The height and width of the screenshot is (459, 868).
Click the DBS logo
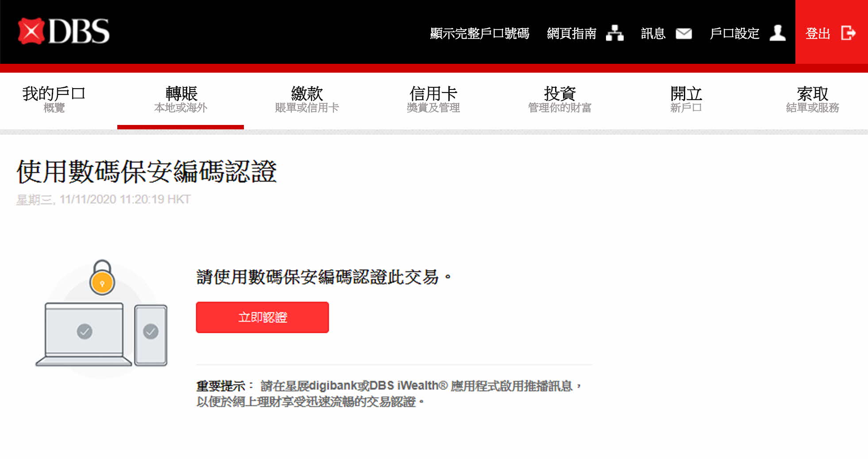click(x=64, y=31)
